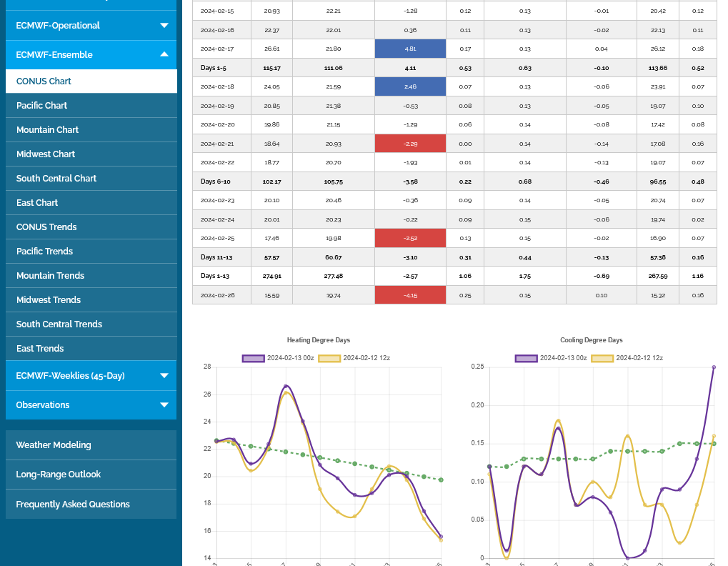Screen dimensions: 728x566
Task: Click yellow 12z legend swatch in Cooling chart
Action: pyautogui.click(x=602, y=358)
